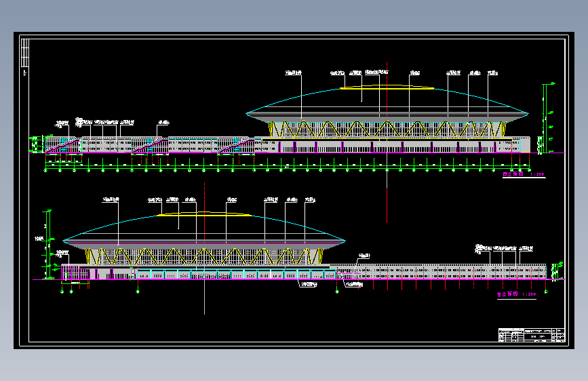The width and height of the screenshot is (588, 381).
Task: Select the red dashed centerline through west elevation dome
Action: tap(387, 142)
